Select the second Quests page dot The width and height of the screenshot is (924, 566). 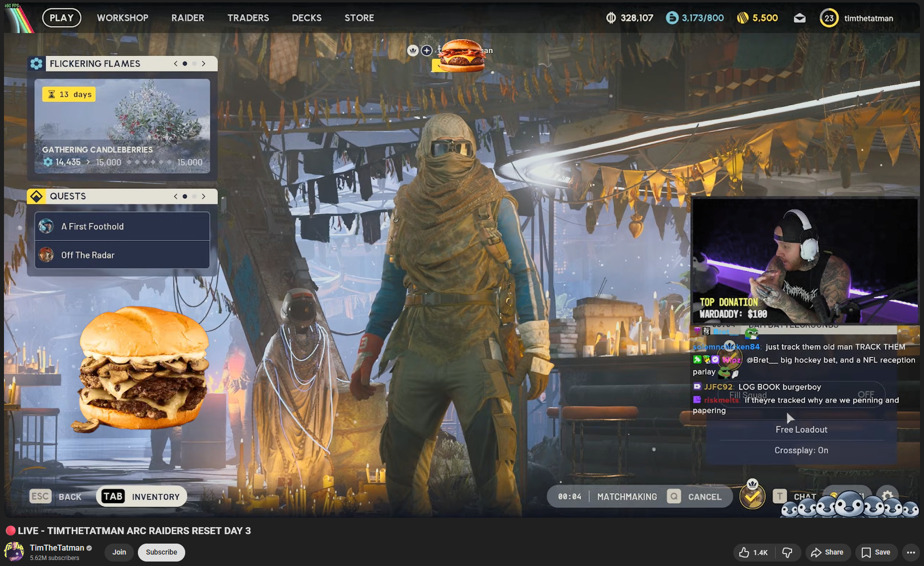click(x=194, y=197)
